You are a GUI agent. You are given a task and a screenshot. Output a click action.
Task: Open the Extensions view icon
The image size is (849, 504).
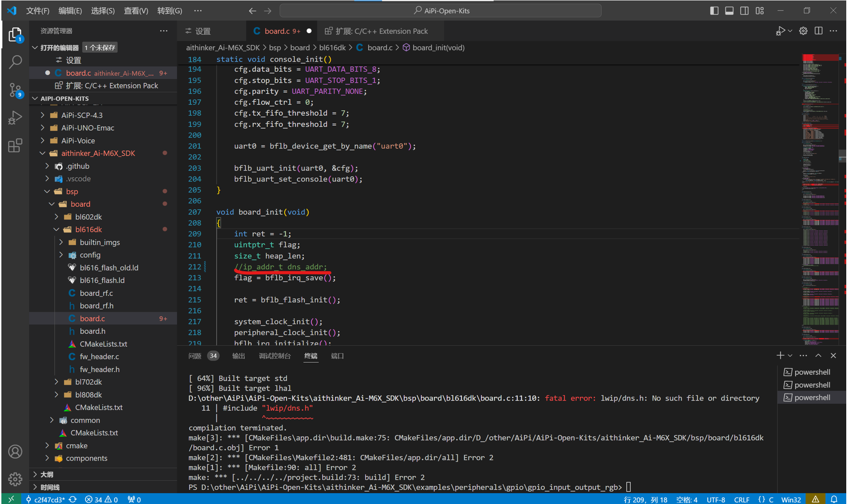[x=15, y=145]
